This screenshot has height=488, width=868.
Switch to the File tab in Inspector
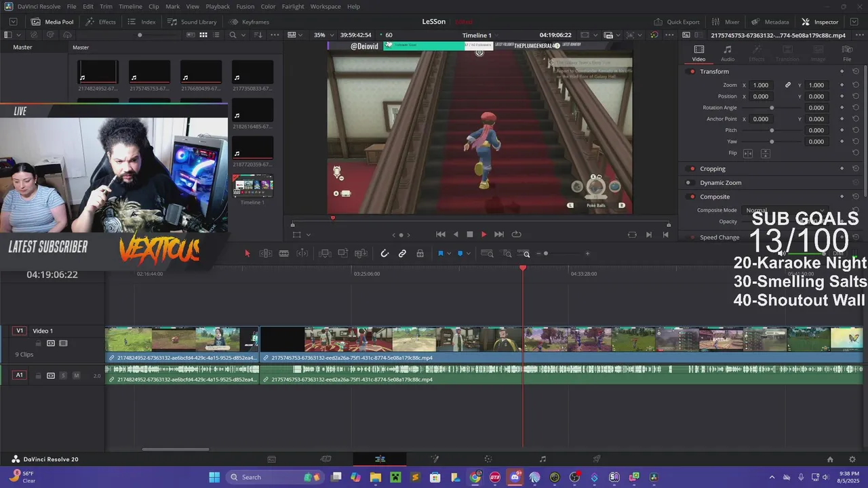point(847,53)
